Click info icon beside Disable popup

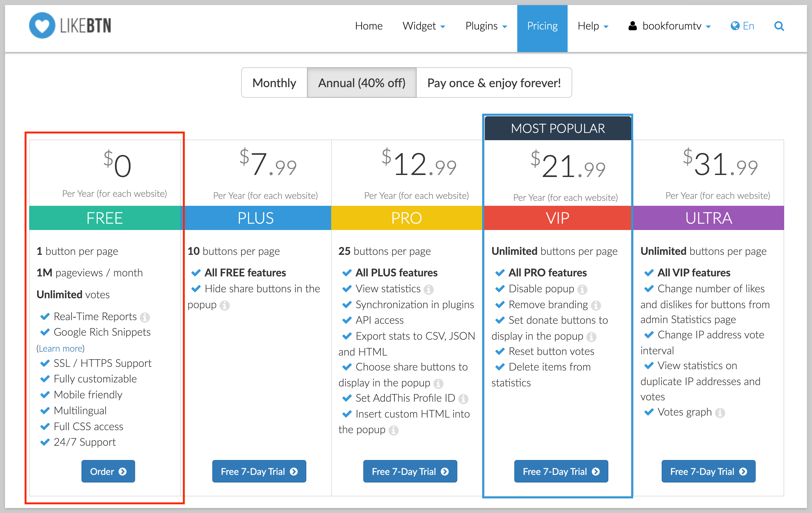pyautogui.click(x=582, y=289)
